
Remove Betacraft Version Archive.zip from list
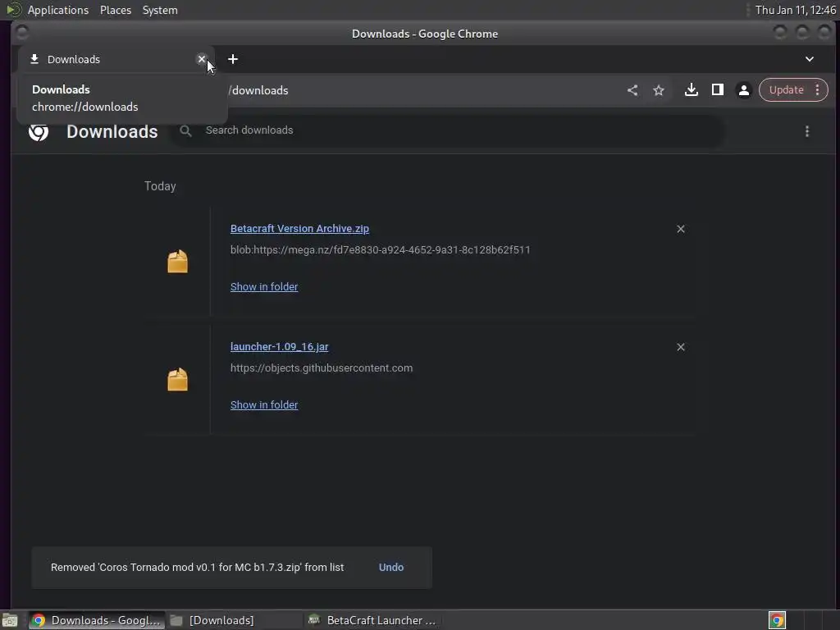coord(680,229)
